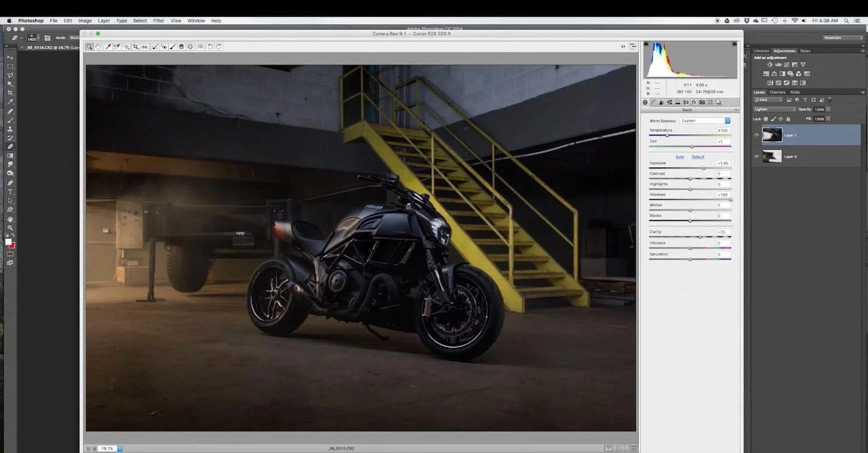868x453 pixels.
Task: Select the Zoom tool in Camera Raw toolbar
Action: point(90,47)
